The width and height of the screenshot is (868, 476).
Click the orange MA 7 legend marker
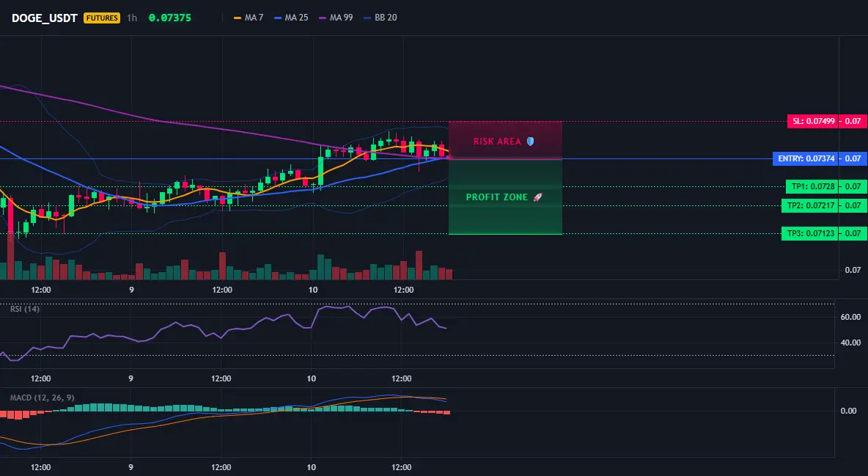[238, 18]
